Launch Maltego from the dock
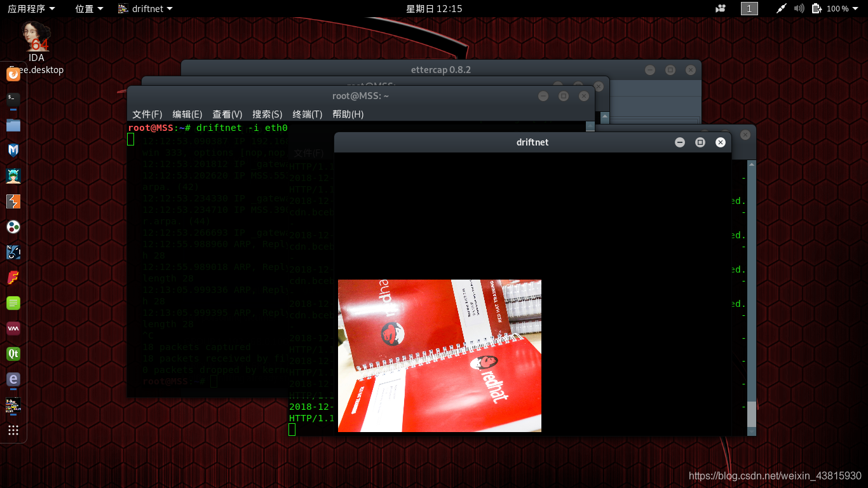This screenshot has width=868, height=488. pos(13,252)
